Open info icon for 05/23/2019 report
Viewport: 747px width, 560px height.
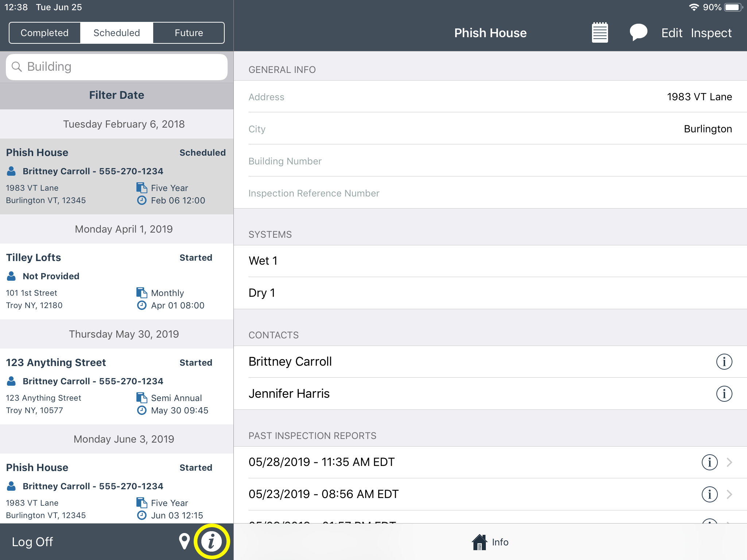pyautogui.click(x=709, y=494)
